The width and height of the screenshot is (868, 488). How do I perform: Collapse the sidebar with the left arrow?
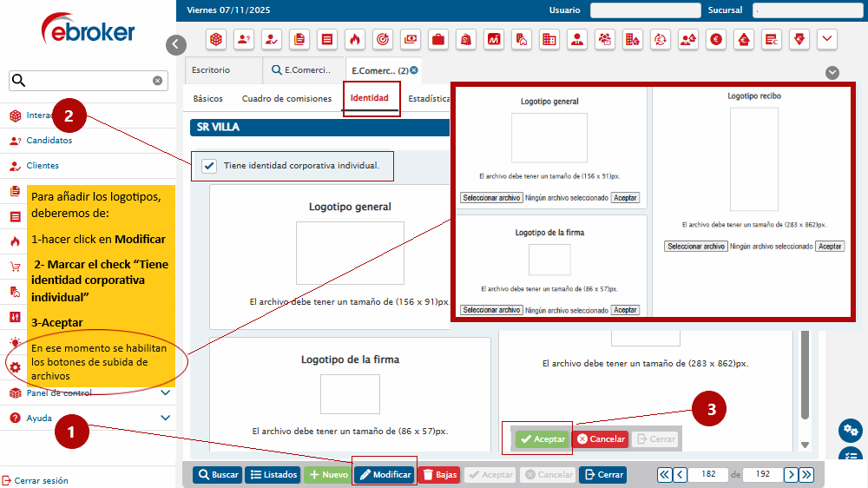click(x=176, y=44)
